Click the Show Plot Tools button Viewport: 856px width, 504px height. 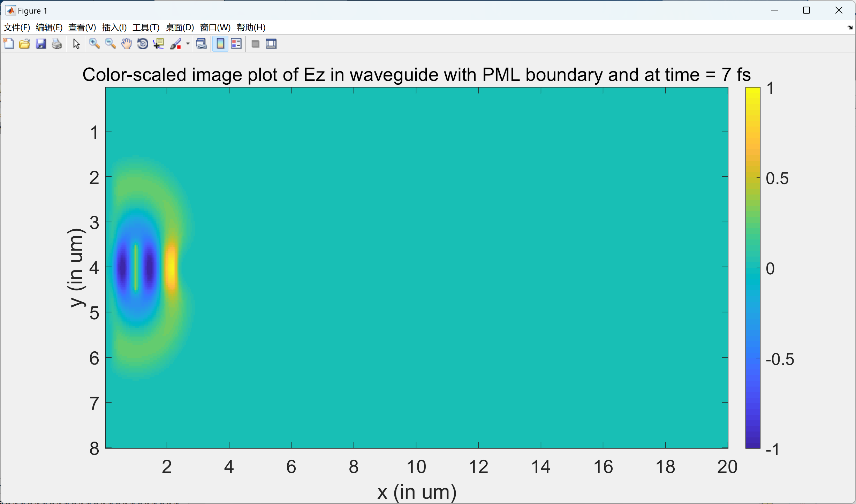271,44
